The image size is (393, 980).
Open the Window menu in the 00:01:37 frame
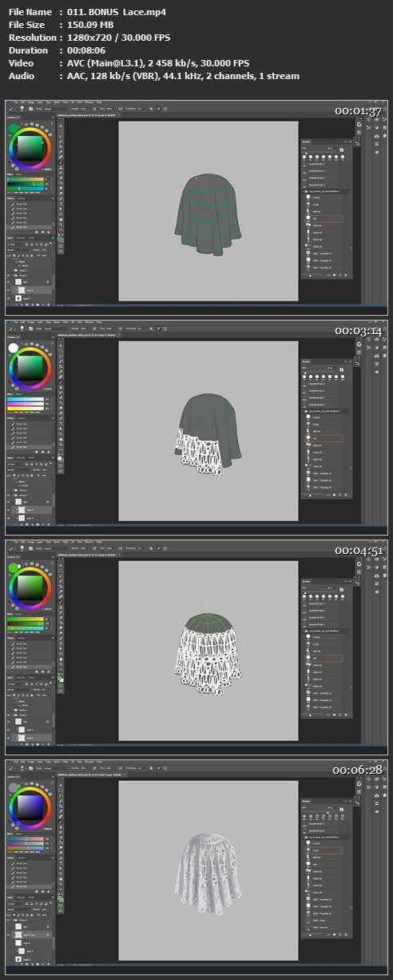tap(89, 102)
